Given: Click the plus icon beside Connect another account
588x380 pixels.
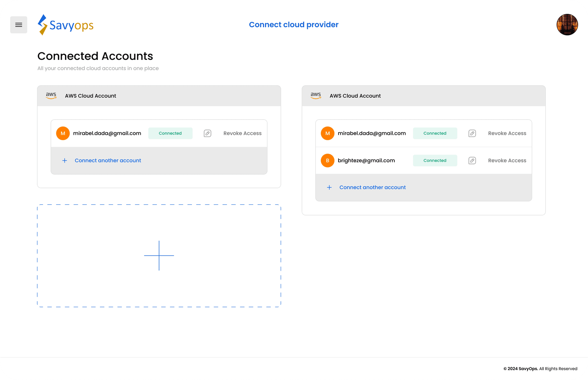Looking at the screenshot, I should click(64, 160).
